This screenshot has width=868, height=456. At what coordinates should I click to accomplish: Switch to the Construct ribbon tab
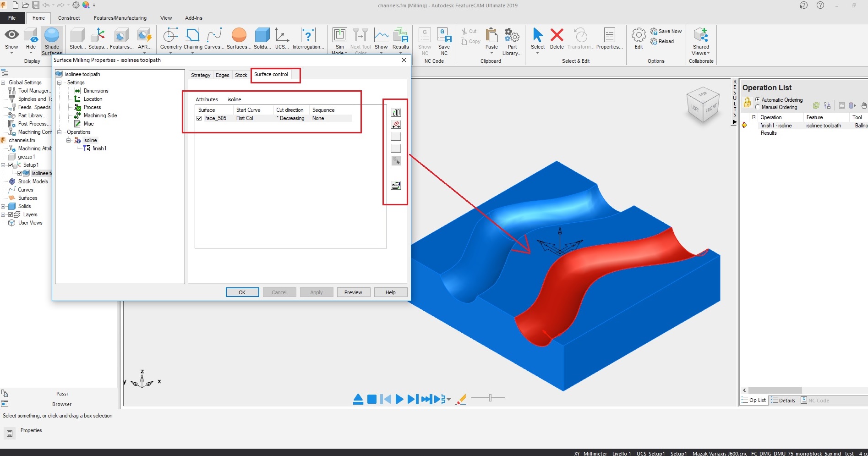coord(69,18)
